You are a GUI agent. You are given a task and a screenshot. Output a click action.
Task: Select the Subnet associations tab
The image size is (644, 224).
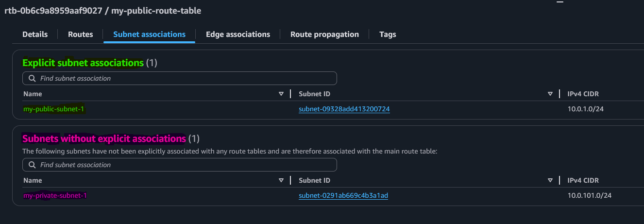[x=149, y=34]
